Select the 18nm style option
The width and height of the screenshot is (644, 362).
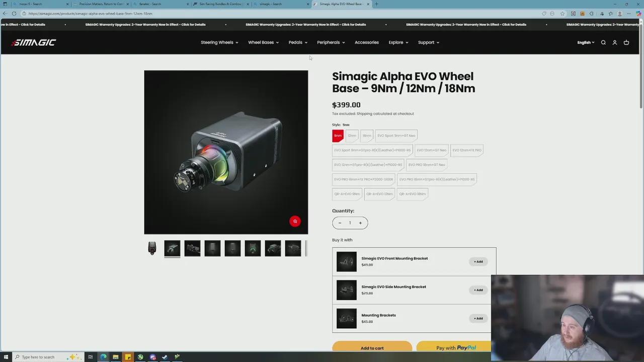(x=367, y=136)
